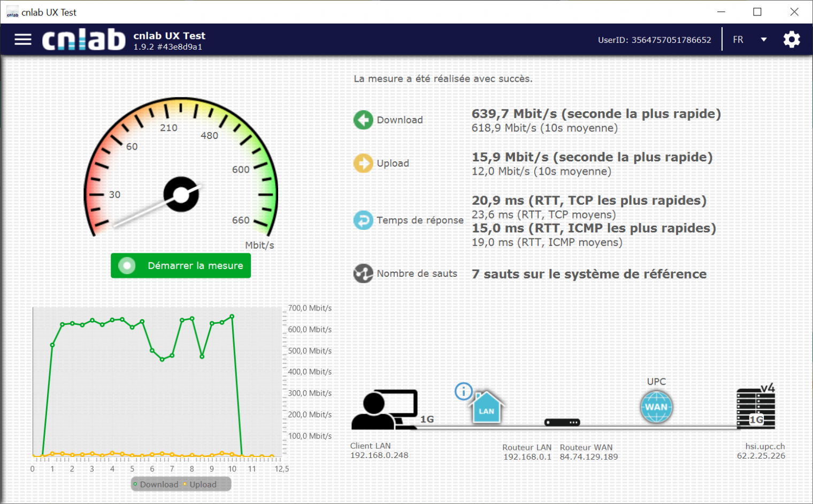This screenshot has width=813, height=504.
Task: Select the Client LAN computer icon
Action: click(x=384, y=410)
